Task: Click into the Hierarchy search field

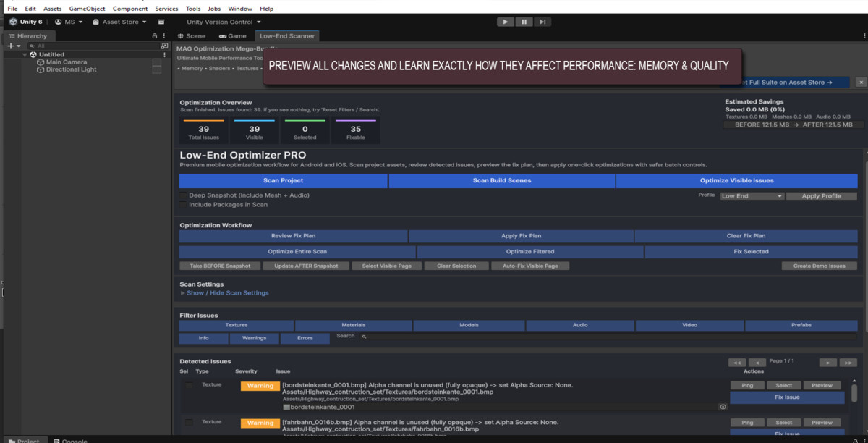Action: coord(93,46)
